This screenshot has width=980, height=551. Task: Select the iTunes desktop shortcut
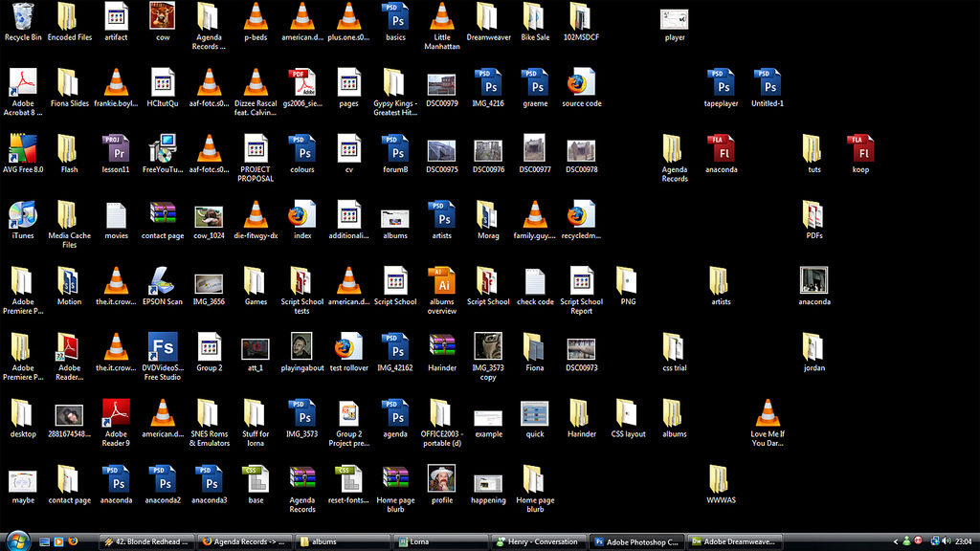tap(23, 215)
